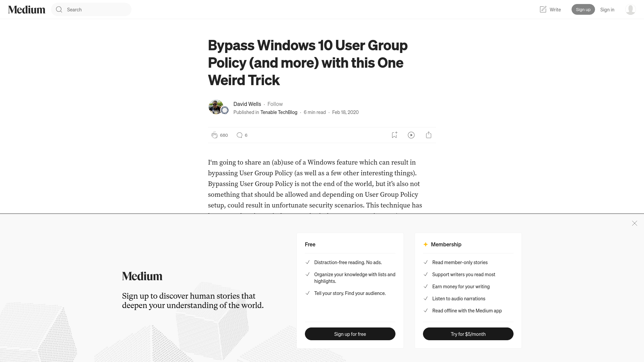
Task: Click the Medium logo in top left
Action: click(26, 9)
